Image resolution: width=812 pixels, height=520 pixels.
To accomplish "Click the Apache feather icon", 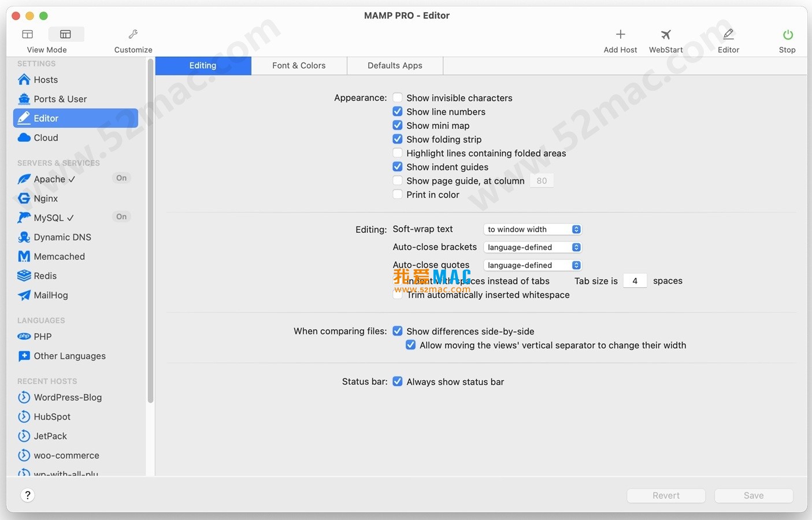I will tap(24, 179).
